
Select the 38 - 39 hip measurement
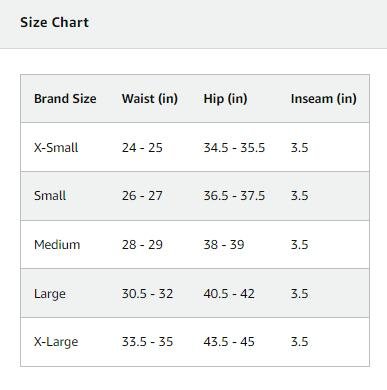[224, 245]
